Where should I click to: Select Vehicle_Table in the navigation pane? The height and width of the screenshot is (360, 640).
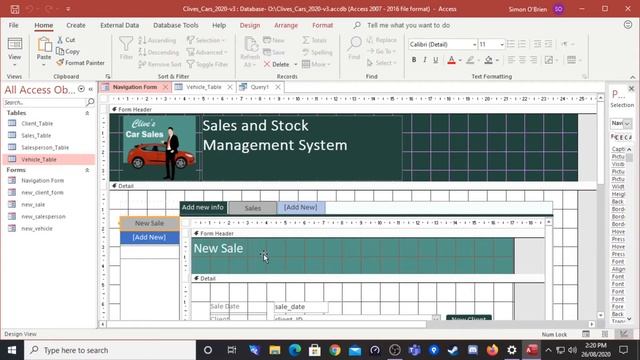tap(39, 160)
